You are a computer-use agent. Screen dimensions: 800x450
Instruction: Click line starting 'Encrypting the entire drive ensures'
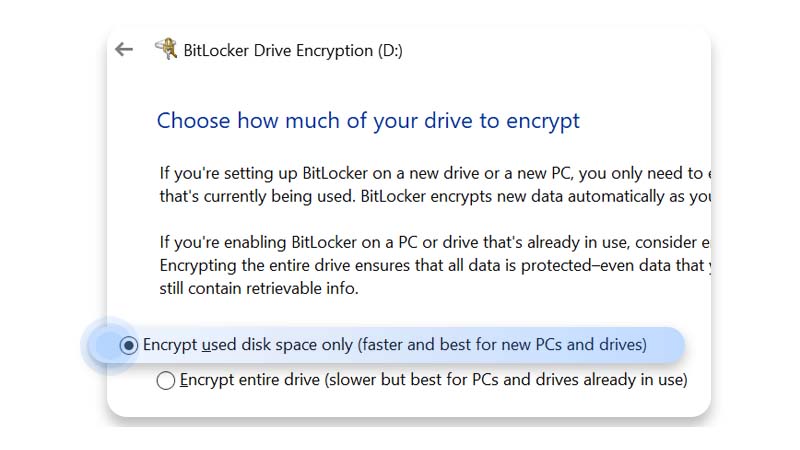click(x=435, y=265)
